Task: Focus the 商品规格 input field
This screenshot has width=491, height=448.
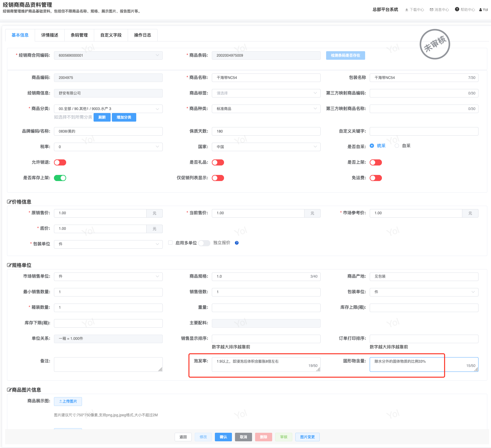Action: [x=266, y=276]
